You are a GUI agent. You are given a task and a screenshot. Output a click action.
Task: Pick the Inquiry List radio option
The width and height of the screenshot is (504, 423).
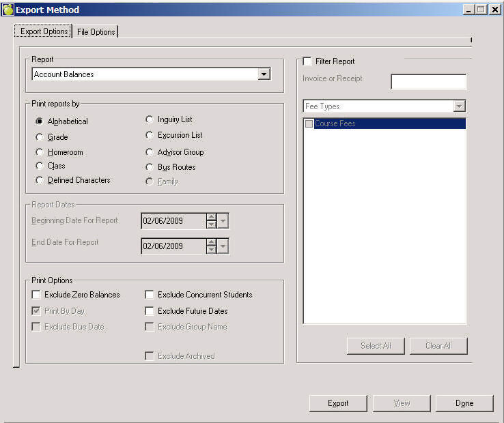click(150, 120)
